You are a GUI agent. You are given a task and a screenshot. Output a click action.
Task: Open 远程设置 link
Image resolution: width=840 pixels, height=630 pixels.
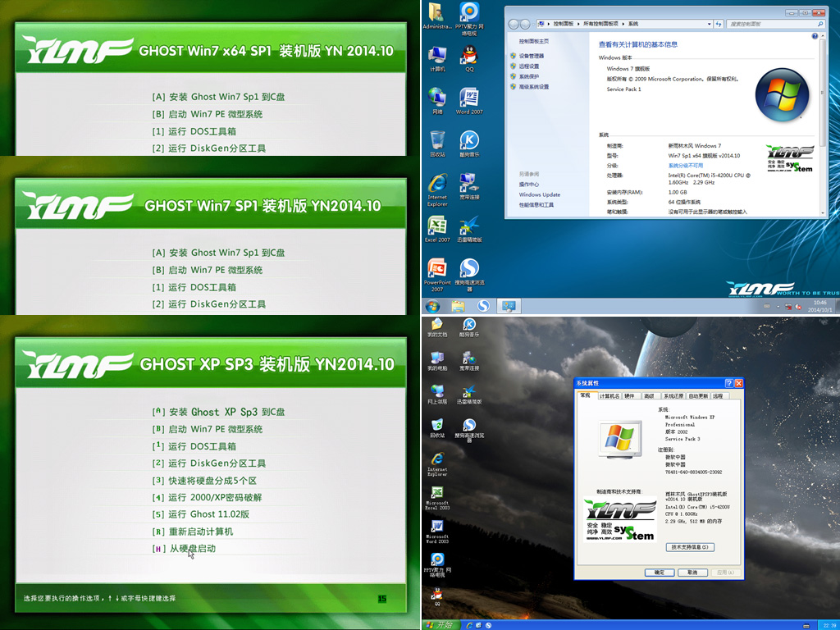click(529, 66)
